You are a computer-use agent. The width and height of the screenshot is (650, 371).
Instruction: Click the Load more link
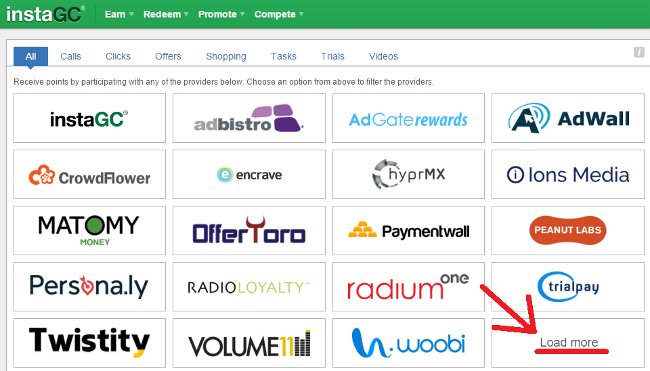click(569, 343)
